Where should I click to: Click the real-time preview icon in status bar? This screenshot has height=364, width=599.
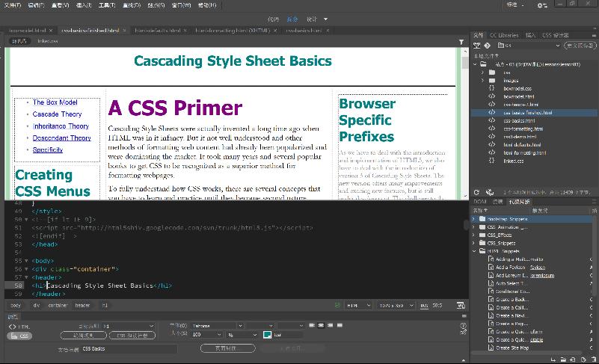461,306
